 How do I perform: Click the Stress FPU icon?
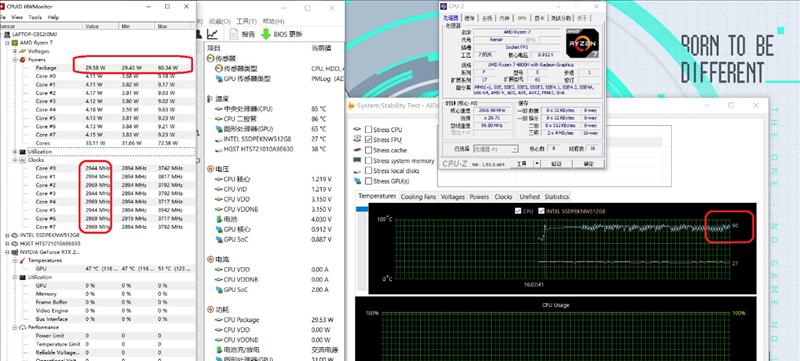pyautogui.click(x=357, y=140)
